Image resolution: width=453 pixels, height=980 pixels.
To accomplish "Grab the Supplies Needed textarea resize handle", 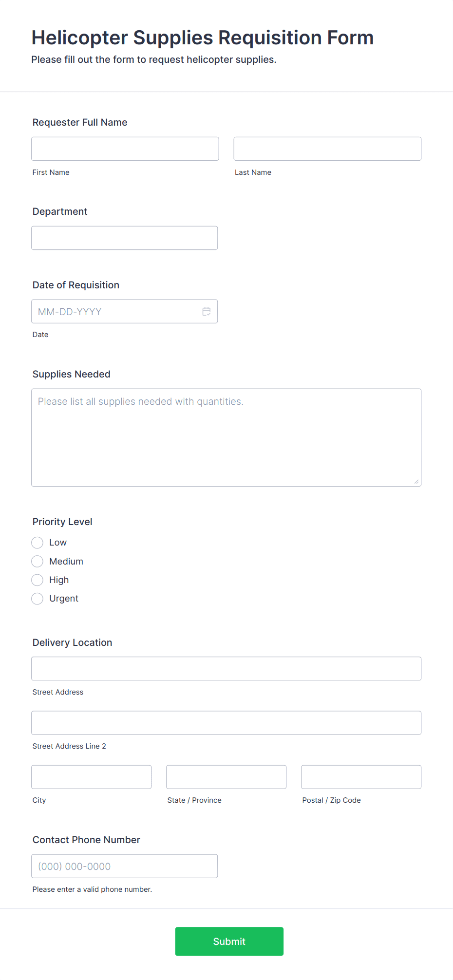I will (x=416, y=482).
